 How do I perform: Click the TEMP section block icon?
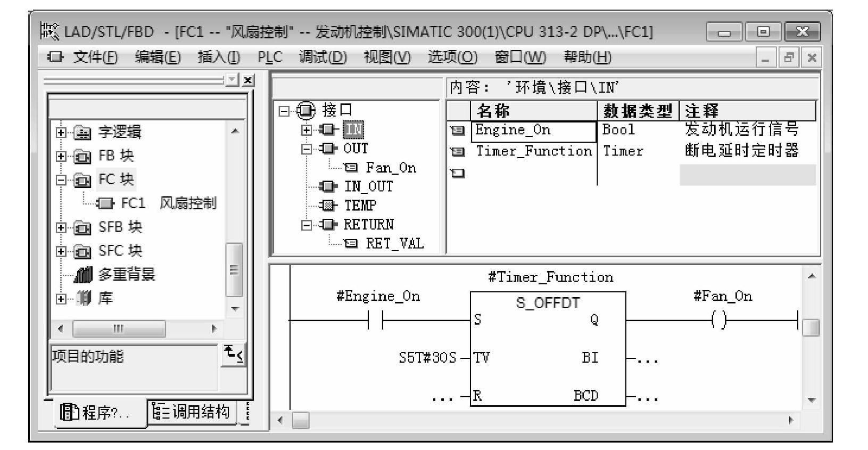328,205
